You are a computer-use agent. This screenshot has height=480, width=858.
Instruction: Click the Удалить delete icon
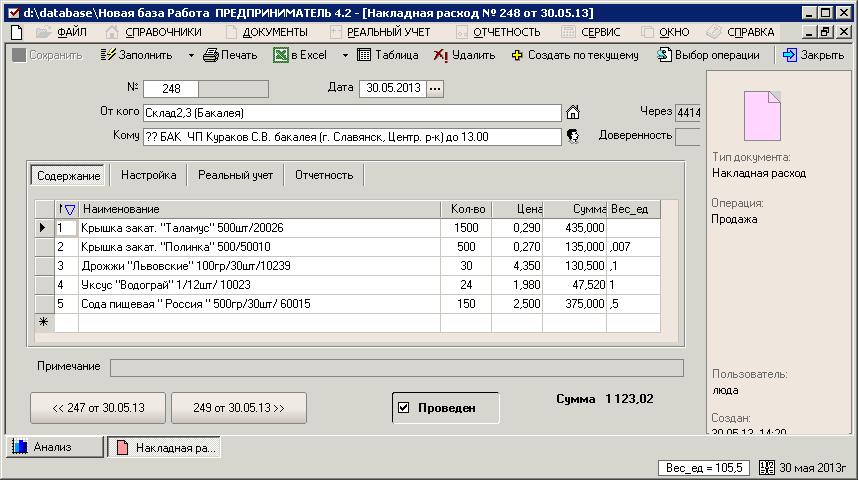440,55
